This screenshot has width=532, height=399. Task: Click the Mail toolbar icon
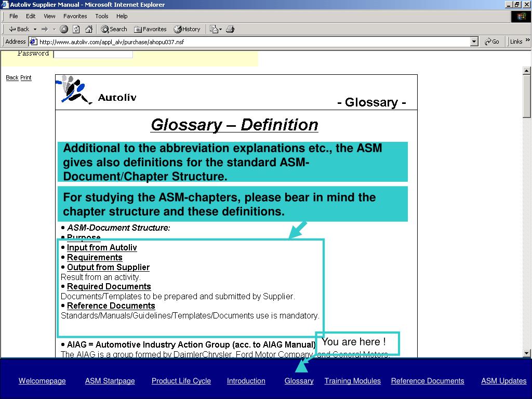[214, 29]
